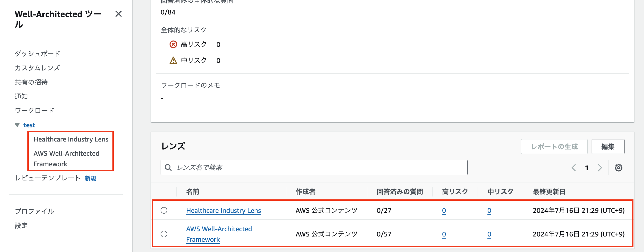This screenshot has height=252, width=644.
Task: Open lens table preferences gear
Action: (x=618, y=168)
